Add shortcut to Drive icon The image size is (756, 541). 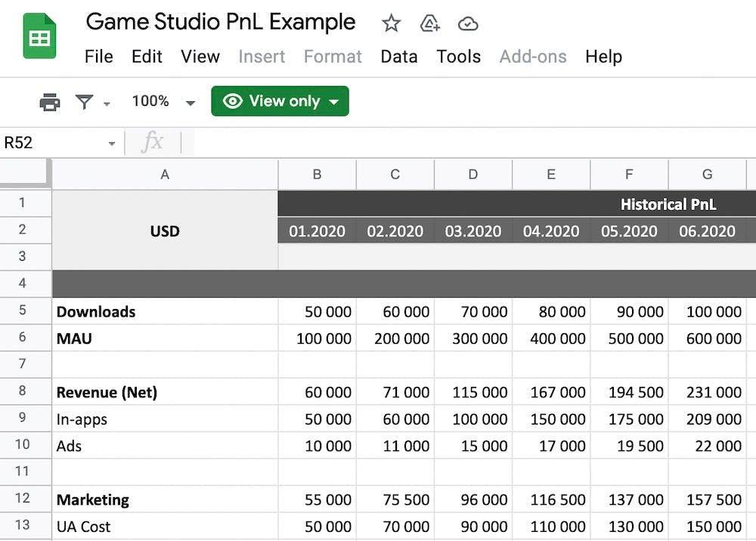(x=429, y=23)
